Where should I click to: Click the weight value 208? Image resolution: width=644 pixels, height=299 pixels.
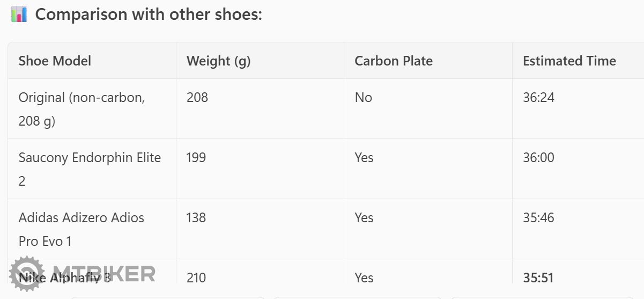(x=197, y=98)
